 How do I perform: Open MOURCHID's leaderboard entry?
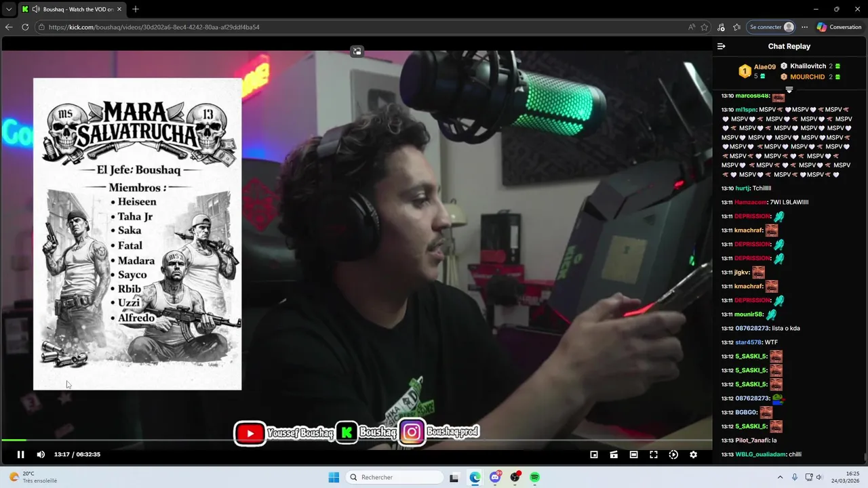[810, 77]
